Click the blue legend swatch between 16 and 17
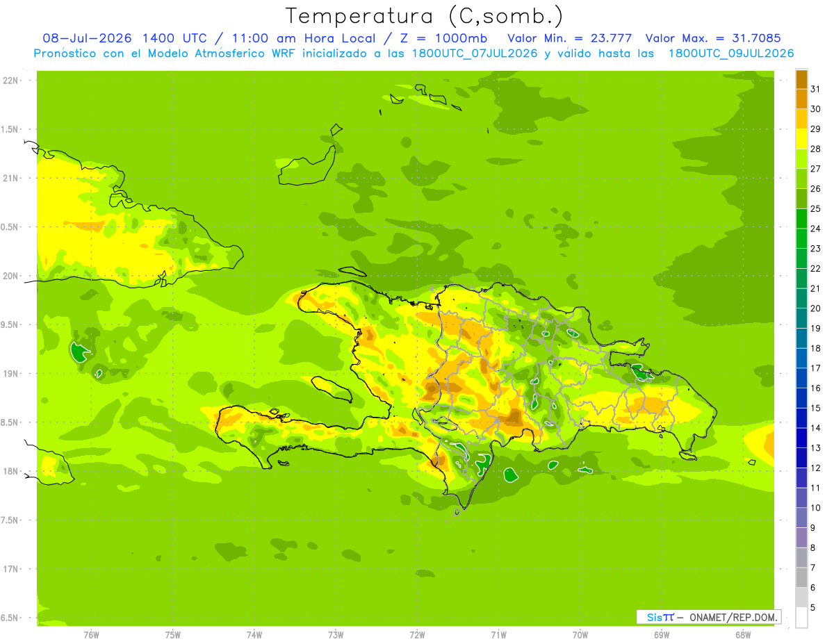Viewport: 834px width, 644px height. point(801,378)
